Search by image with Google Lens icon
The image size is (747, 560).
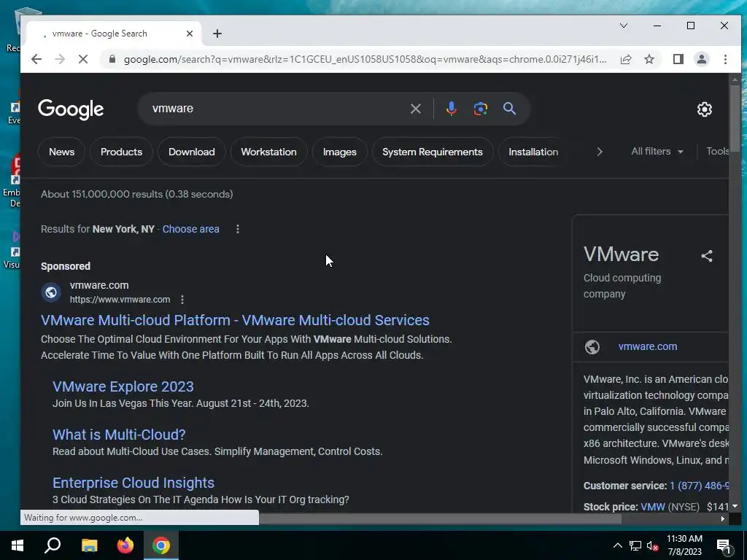click(480, 109)
